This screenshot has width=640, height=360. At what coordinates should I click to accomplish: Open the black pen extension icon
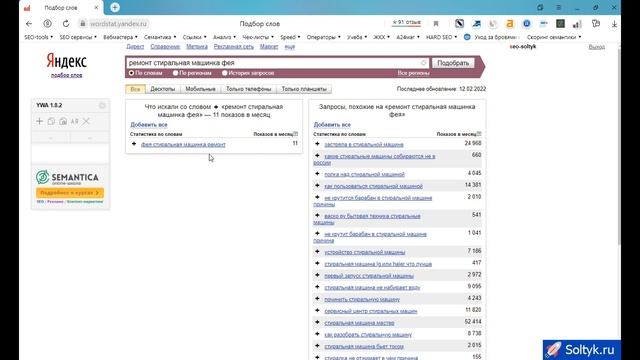point(459,24)
